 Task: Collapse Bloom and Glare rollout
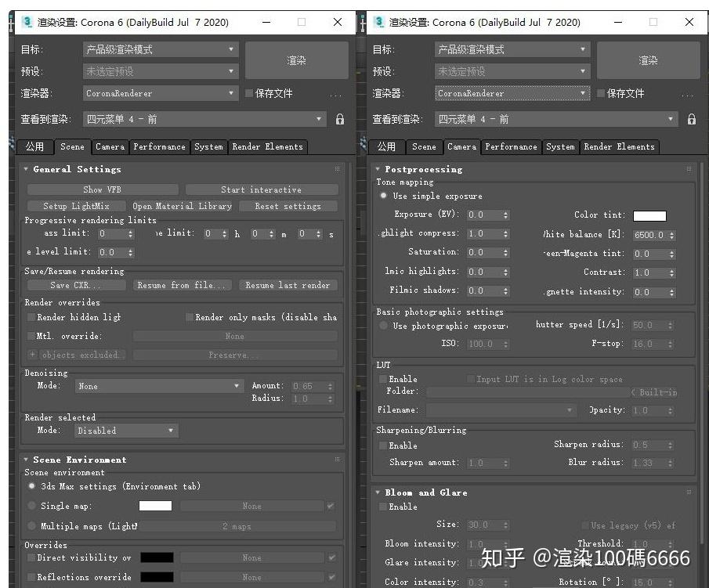point(378,492)
